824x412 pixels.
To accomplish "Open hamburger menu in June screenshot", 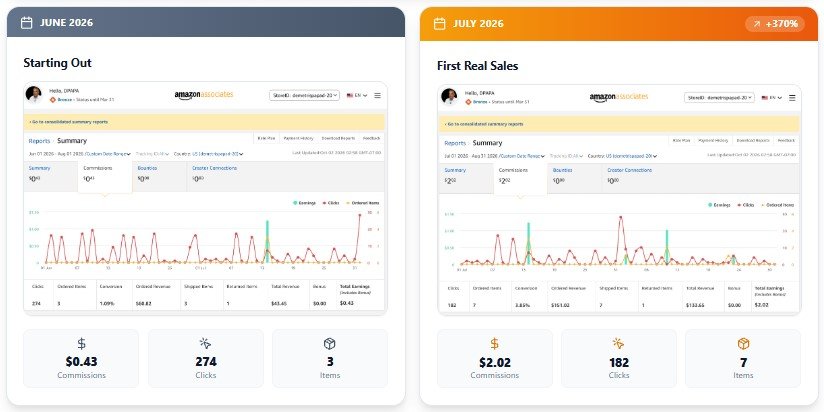I will coord(377,95).
